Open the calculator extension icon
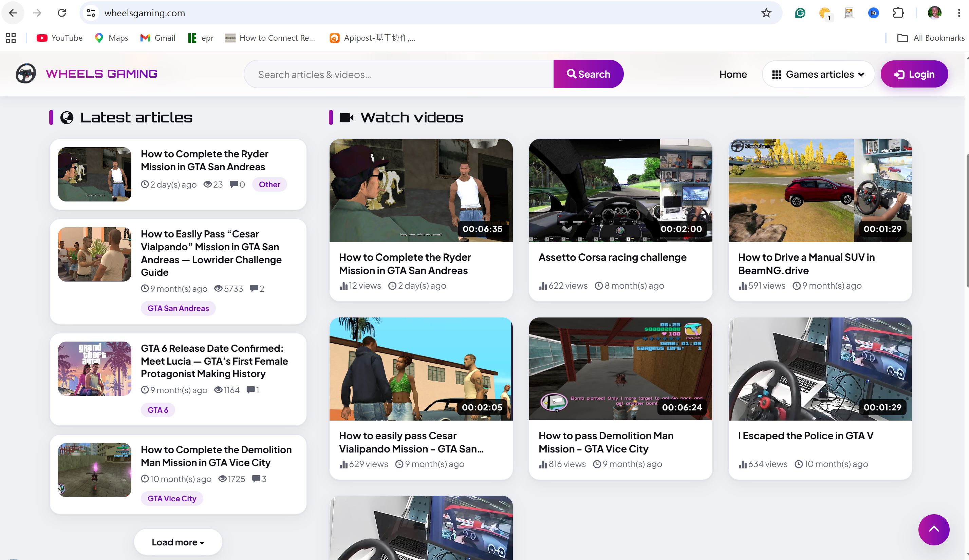Screen dimensions: 969x560 point(849,13)
